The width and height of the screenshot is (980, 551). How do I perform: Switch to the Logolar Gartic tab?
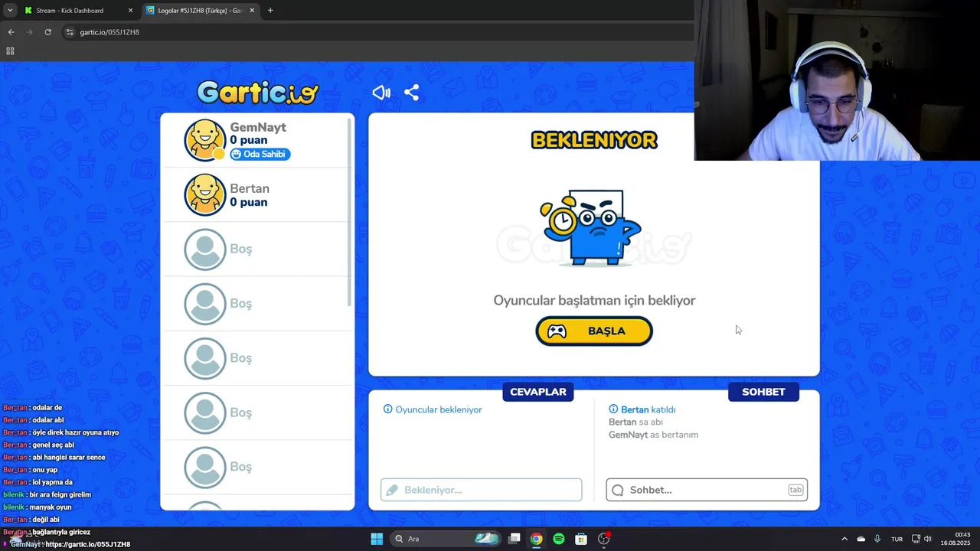(x=201, y=11)
